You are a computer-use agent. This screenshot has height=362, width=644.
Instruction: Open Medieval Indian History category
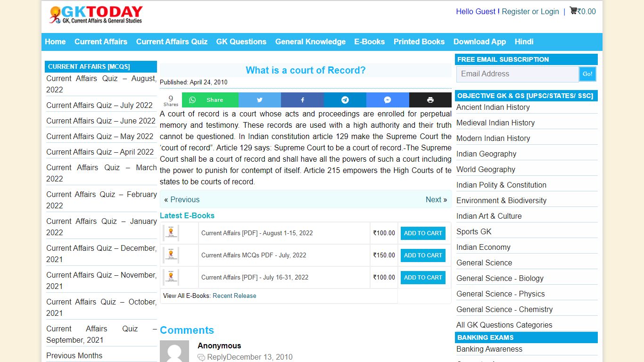[x=495, y=123]
